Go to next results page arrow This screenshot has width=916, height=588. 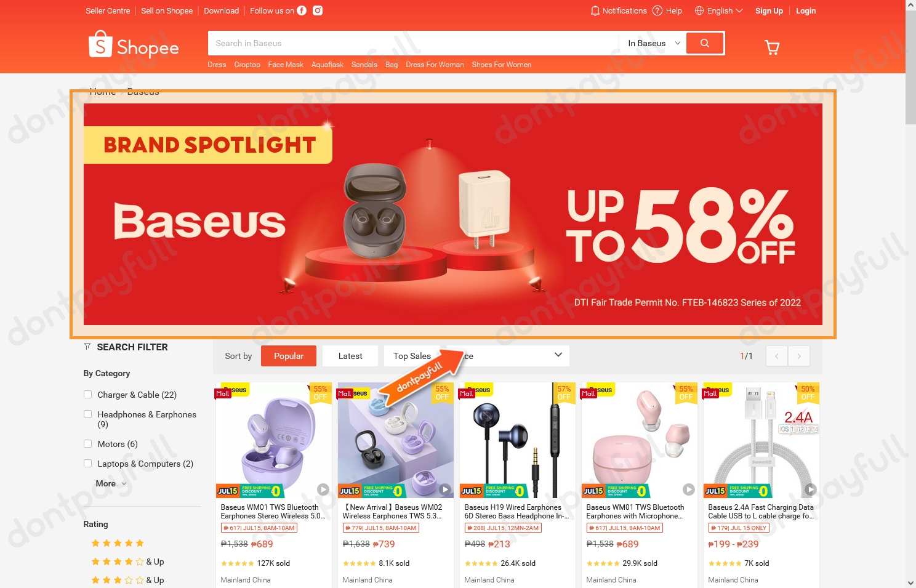coord(799,356)
